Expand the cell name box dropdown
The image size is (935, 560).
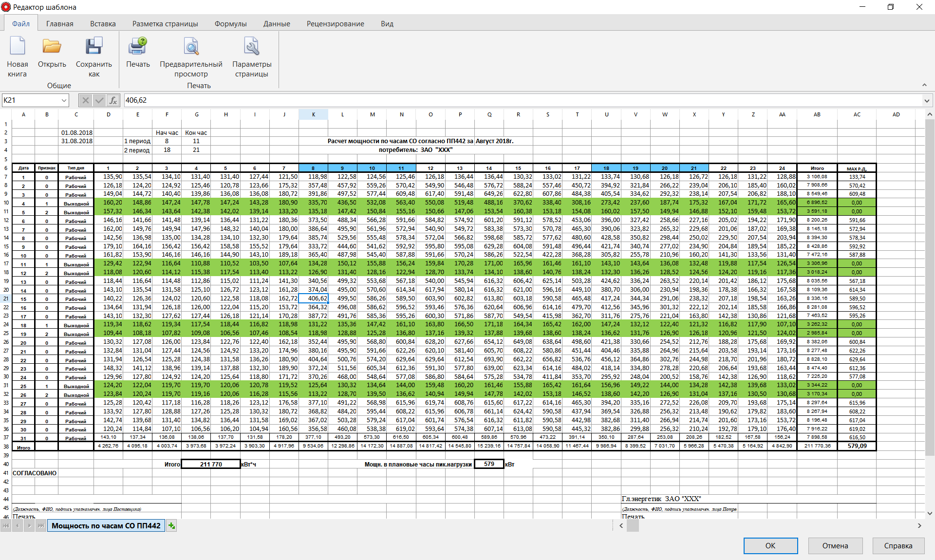click(x=64, y=100)
